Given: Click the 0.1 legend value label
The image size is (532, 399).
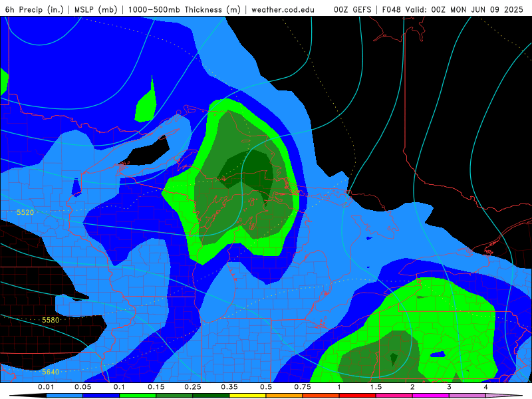Looking at the screenshot, I should coord(119,387).
